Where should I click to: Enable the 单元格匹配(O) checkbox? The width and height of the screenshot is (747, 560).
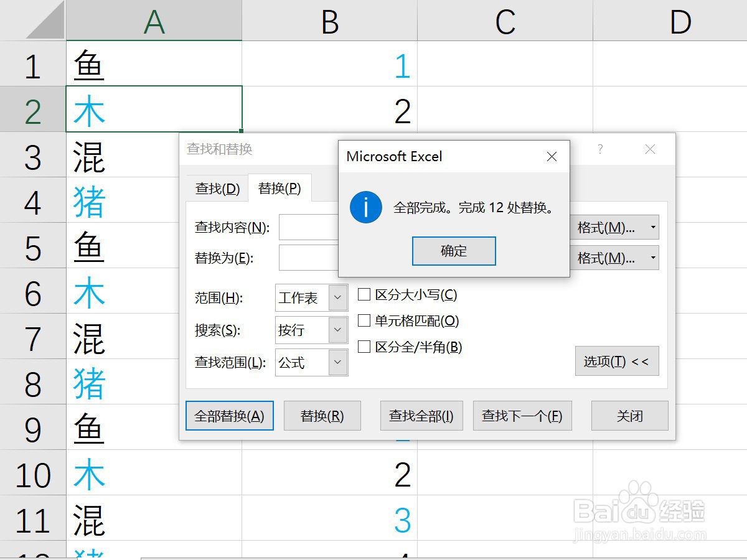pyautogui.click(x=364, y=320)
